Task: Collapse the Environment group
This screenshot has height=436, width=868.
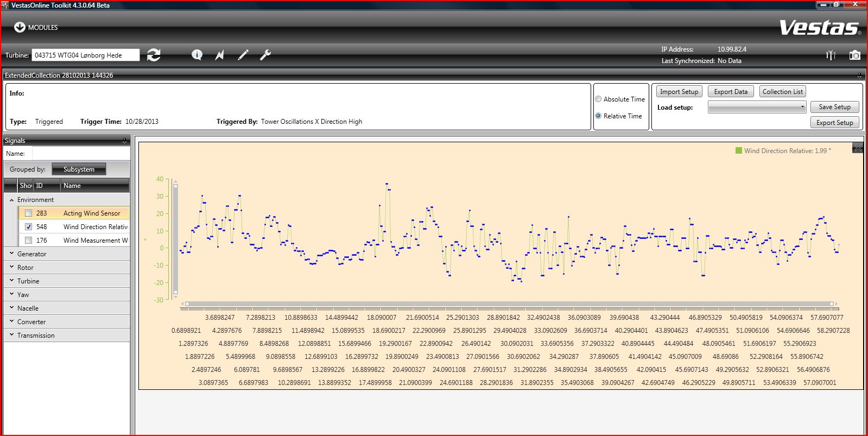Action: [12, 200]
